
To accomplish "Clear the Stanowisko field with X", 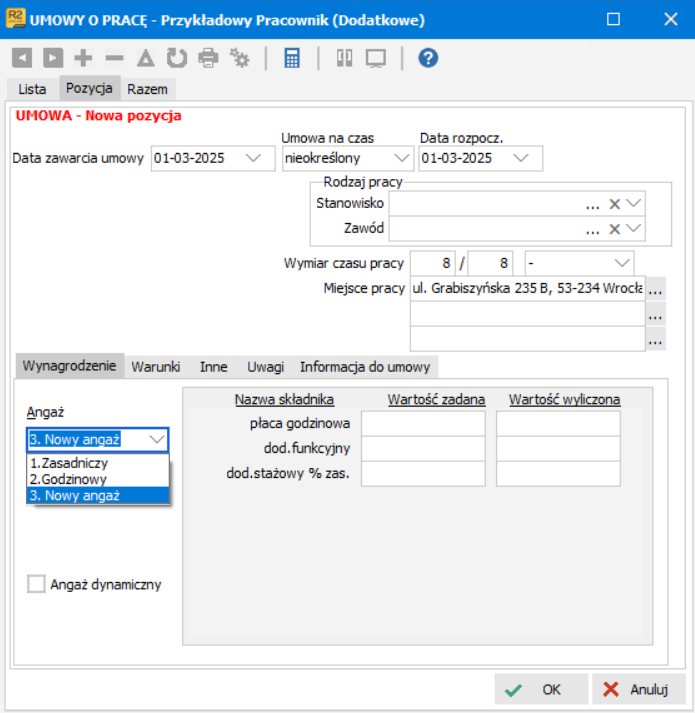I will tap(614, 204).
